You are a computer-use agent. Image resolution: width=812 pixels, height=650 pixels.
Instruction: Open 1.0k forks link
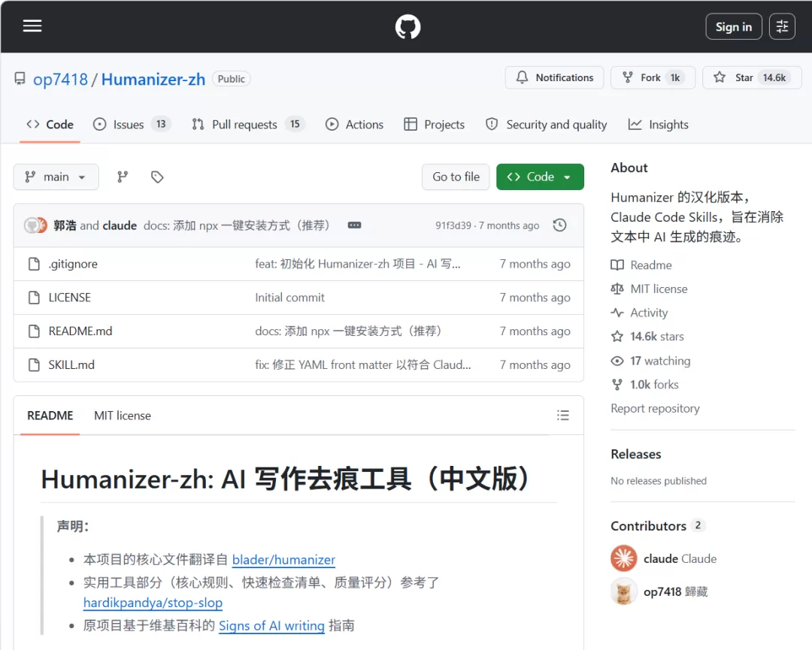(x=645, y=385)
